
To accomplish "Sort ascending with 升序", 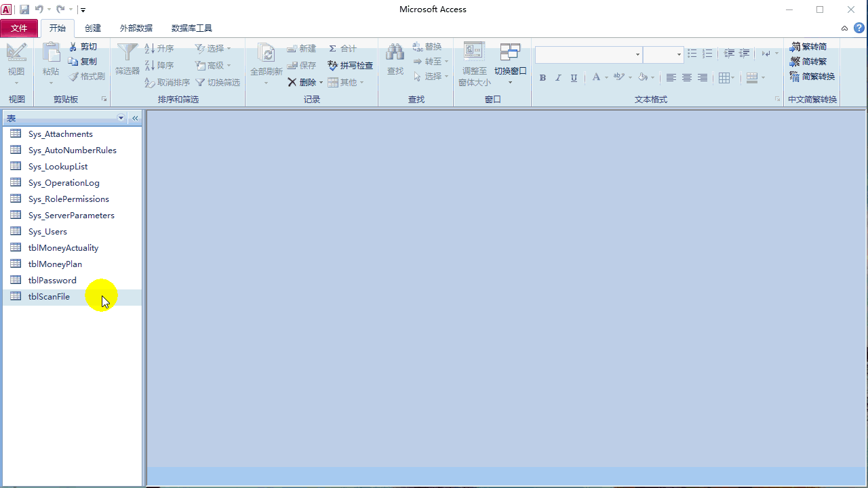I will click(159, 49).
